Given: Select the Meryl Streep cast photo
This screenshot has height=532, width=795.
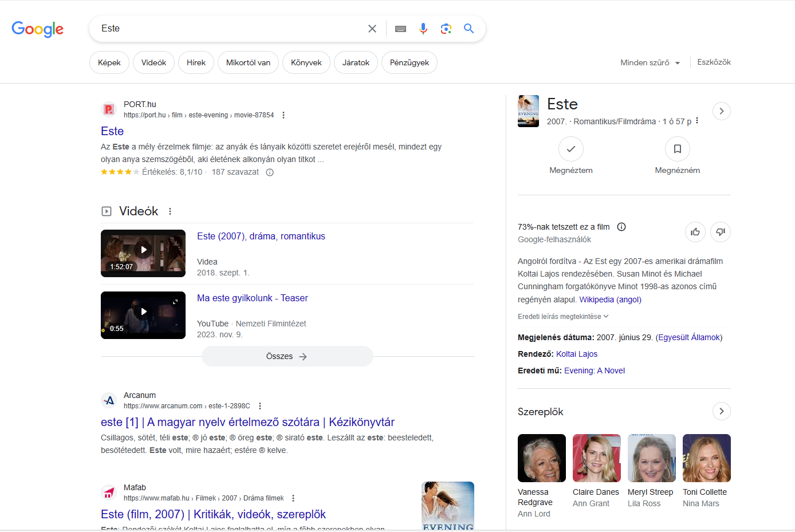Looking at the screenshot, I should pyautogui.click(x=652, y=458).
